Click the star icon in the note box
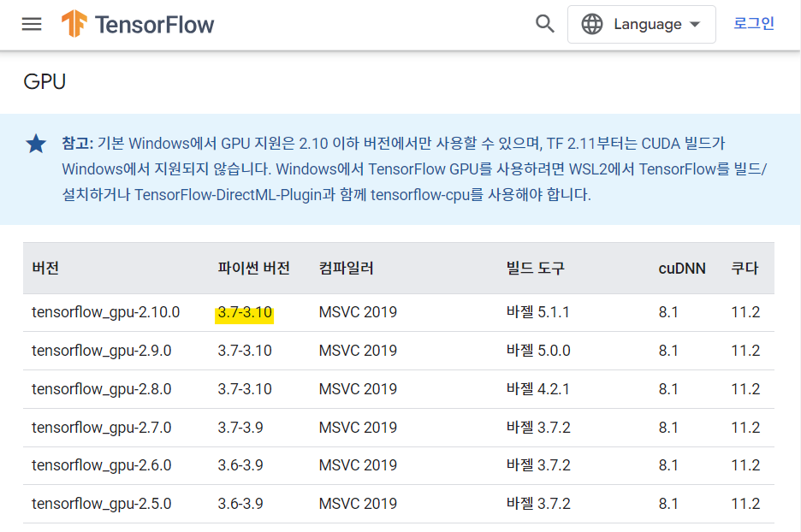801x532 pixels. (x=36, y=144)
